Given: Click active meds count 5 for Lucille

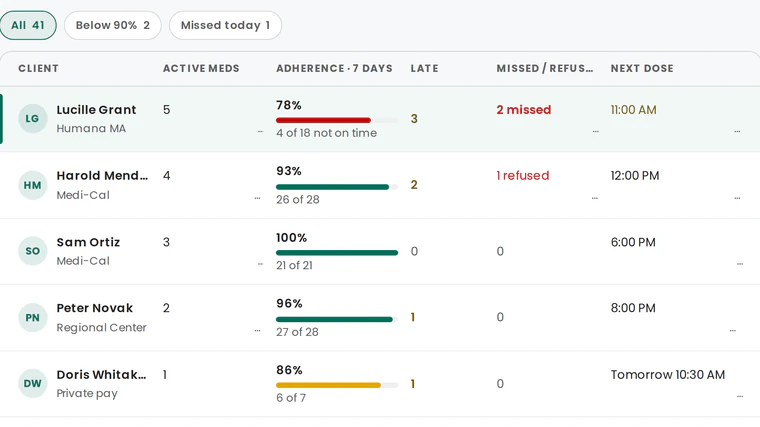Looking at the screenshot, I should 166,110.
